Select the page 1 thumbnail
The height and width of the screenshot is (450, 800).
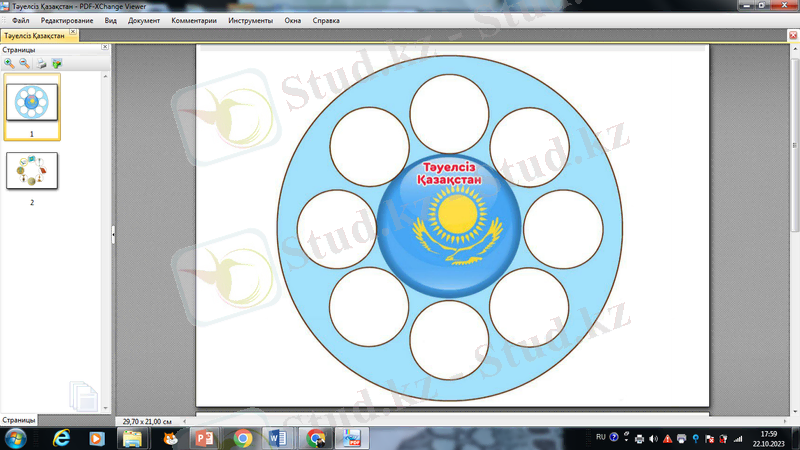[32, 102]
